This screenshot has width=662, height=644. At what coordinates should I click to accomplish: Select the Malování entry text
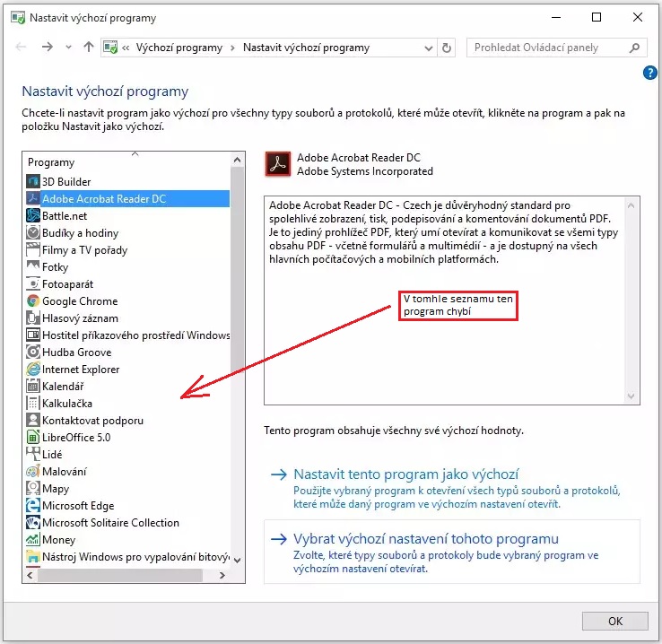pyautogui.click(x=65, y=472)
